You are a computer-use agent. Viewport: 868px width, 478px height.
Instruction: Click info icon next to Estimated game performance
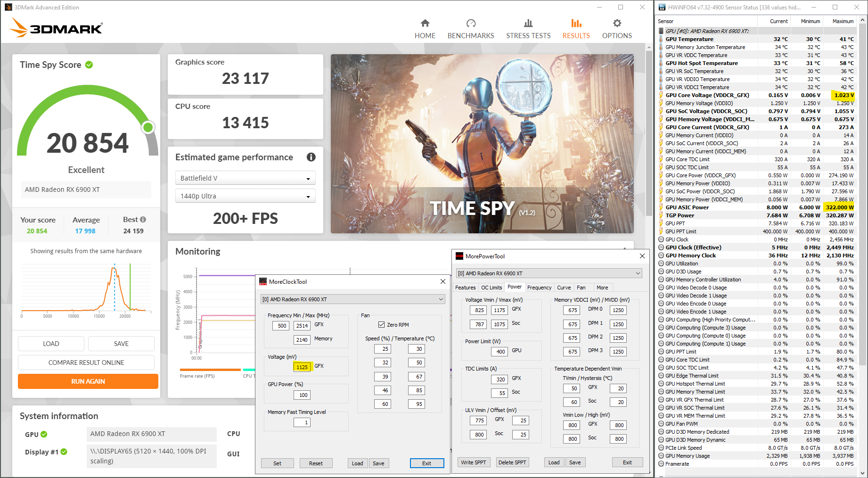311,157
